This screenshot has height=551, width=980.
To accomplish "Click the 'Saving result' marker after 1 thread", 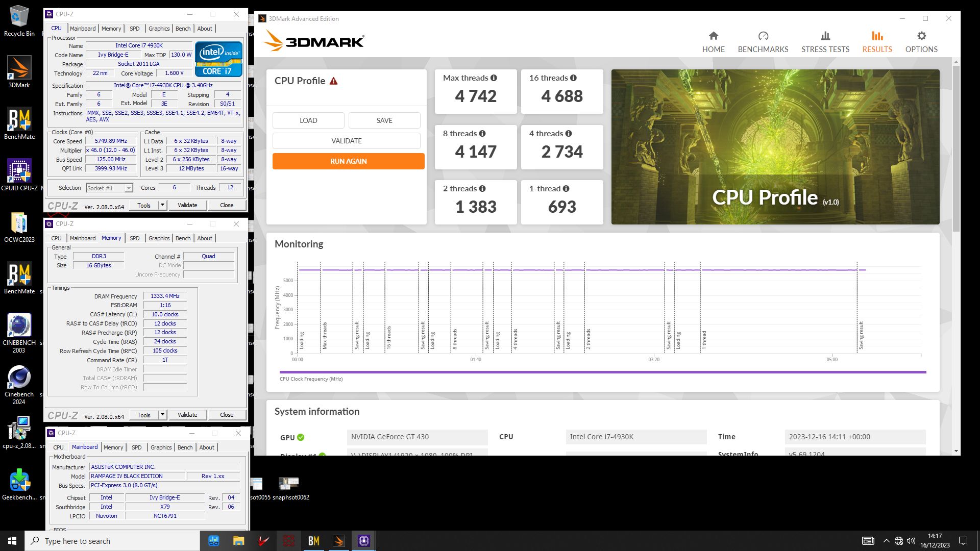I will (861, 335).
